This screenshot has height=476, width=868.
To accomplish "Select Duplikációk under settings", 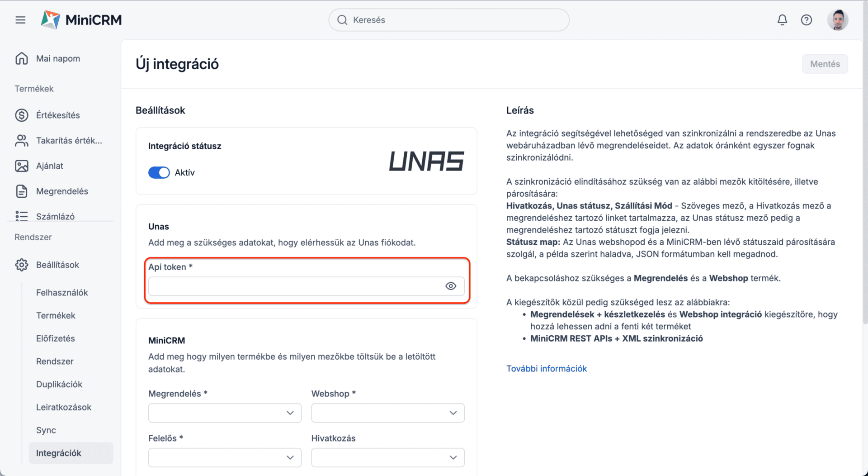I will point(59,384).
